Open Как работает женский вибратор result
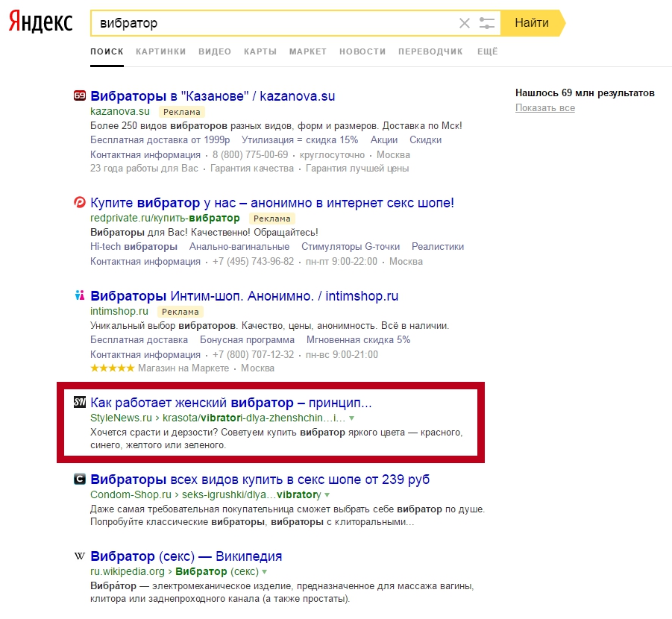Screen dimensions: 672x619 coord(231,403)
